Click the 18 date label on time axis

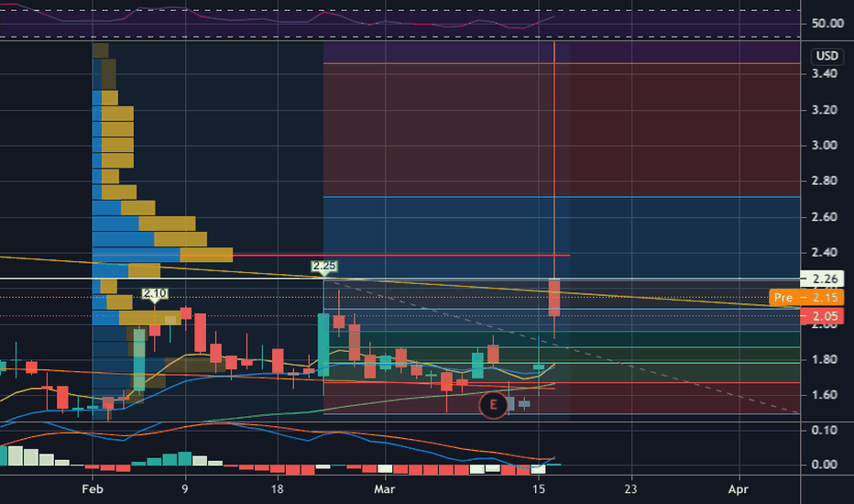pos(278,488)
